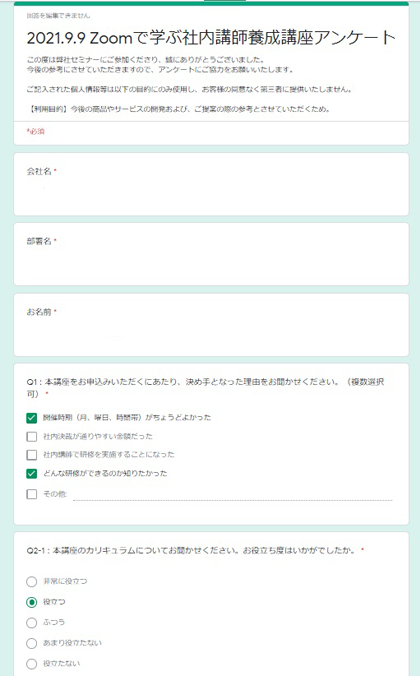Select the 非常に役立つ radio button
Screen dimensions: 420x676
click(31, 582)
